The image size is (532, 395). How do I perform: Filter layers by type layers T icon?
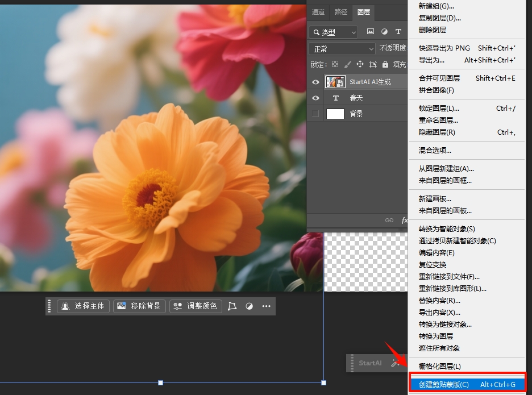398,32
